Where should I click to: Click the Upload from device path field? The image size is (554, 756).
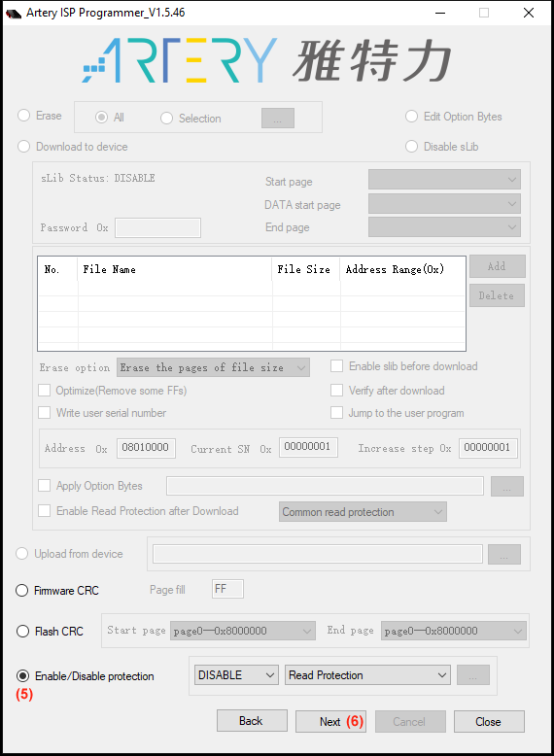point(318,554)
